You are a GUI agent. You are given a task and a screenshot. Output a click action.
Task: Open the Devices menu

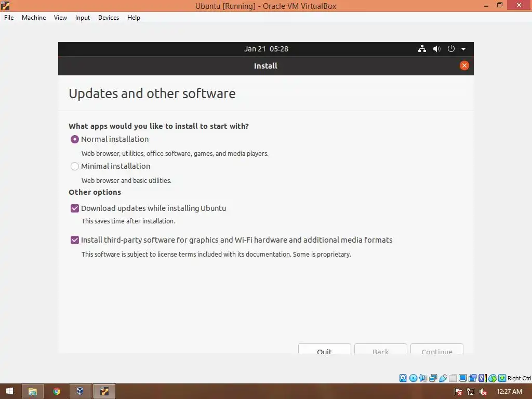[109, 18]
